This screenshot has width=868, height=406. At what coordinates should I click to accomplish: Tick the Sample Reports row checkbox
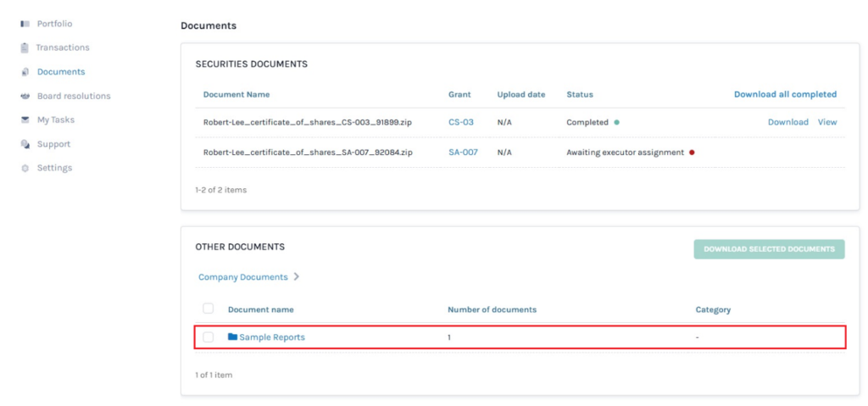[209, 337]
